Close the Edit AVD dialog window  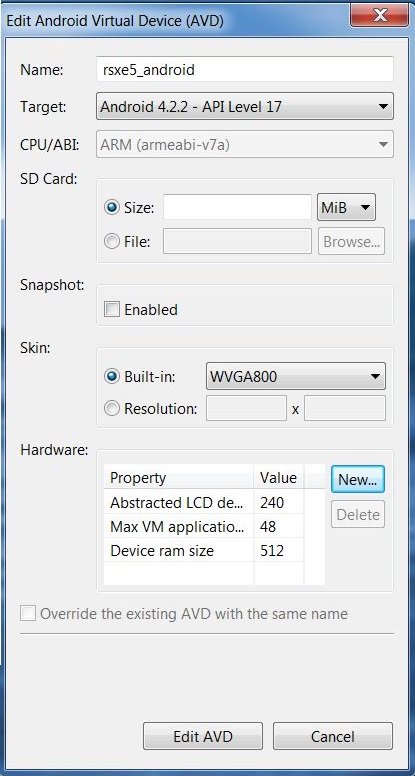379,15
